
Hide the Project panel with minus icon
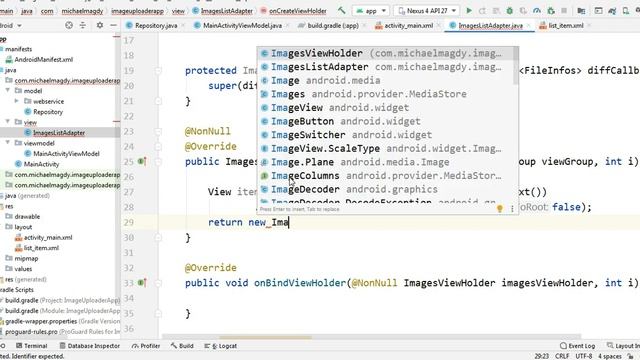click(113, 25)
